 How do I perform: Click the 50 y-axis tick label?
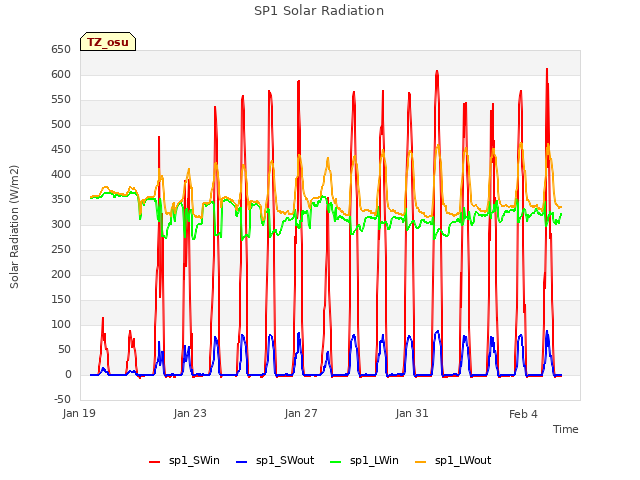coord(64,350)
